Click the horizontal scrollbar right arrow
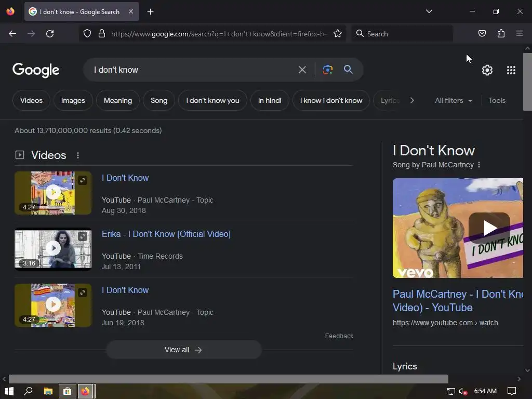This screenshot has height=399, width=532. 519,379
